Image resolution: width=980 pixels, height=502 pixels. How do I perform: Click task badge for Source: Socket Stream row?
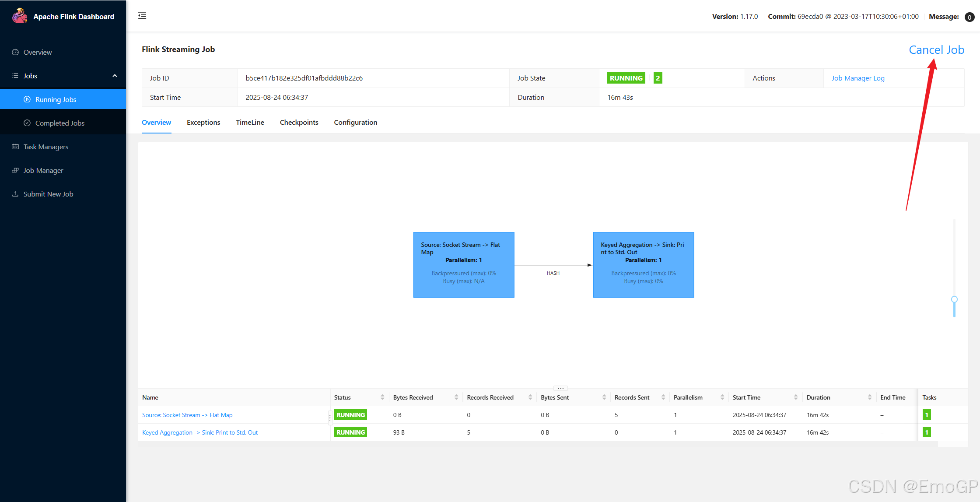coord(927,415)
